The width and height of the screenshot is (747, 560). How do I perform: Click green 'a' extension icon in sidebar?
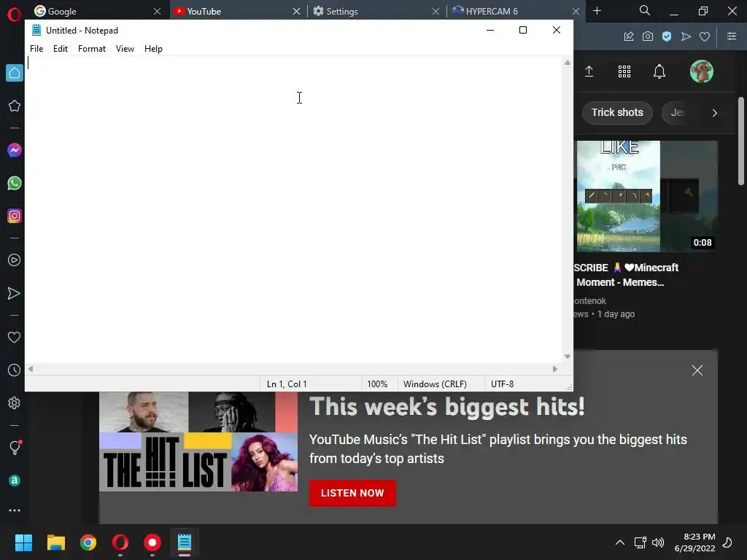(x=15, y=481)
